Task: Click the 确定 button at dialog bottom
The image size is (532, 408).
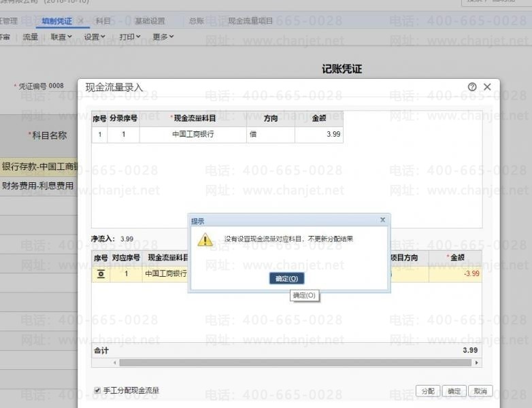Action: click(x=454, y=391)
